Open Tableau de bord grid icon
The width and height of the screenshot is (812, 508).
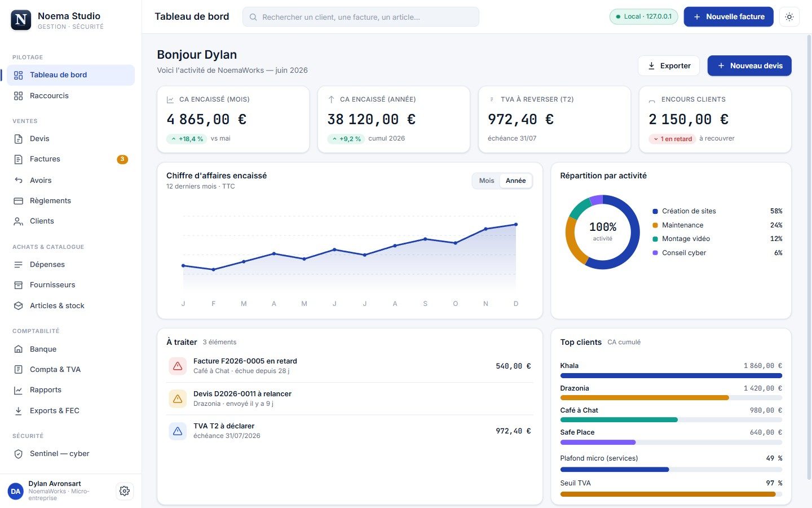(19, 75)
